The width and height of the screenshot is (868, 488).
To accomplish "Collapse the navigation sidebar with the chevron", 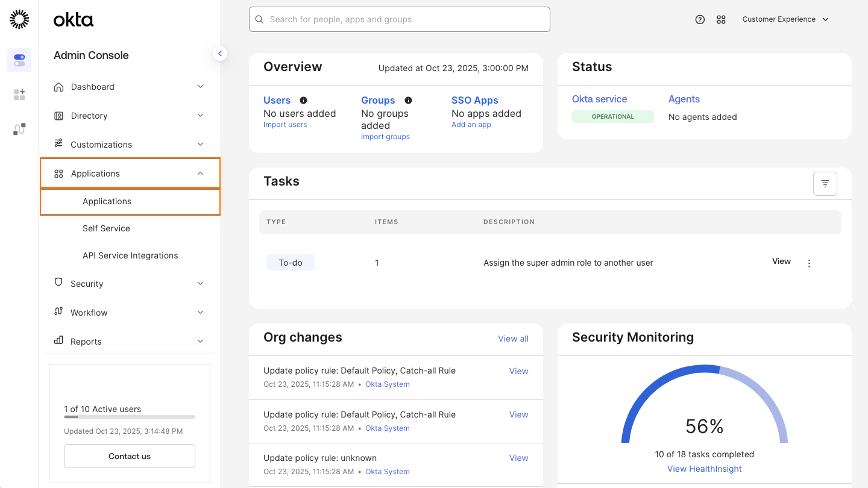I will coord(220,53).
